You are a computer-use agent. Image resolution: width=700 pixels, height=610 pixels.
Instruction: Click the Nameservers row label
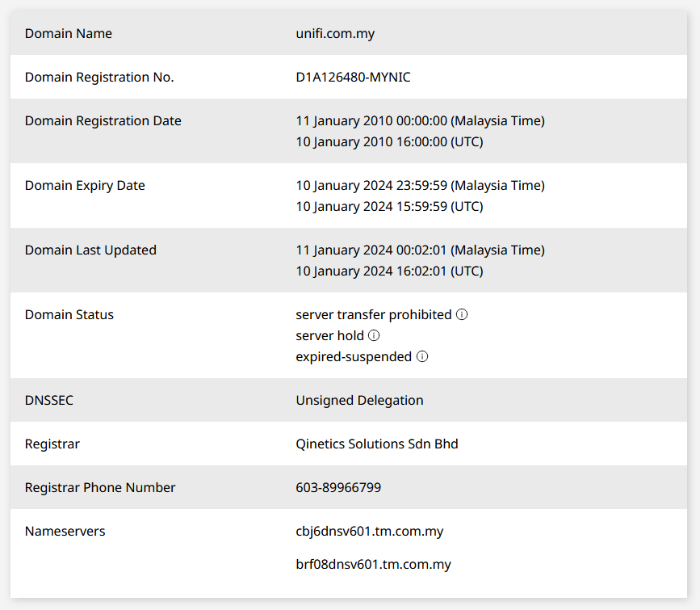tap(65, 532)
